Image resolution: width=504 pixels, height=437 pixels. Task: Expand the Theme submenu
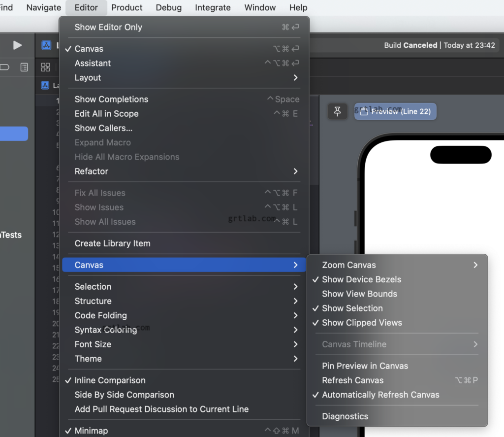pos(88,359)
